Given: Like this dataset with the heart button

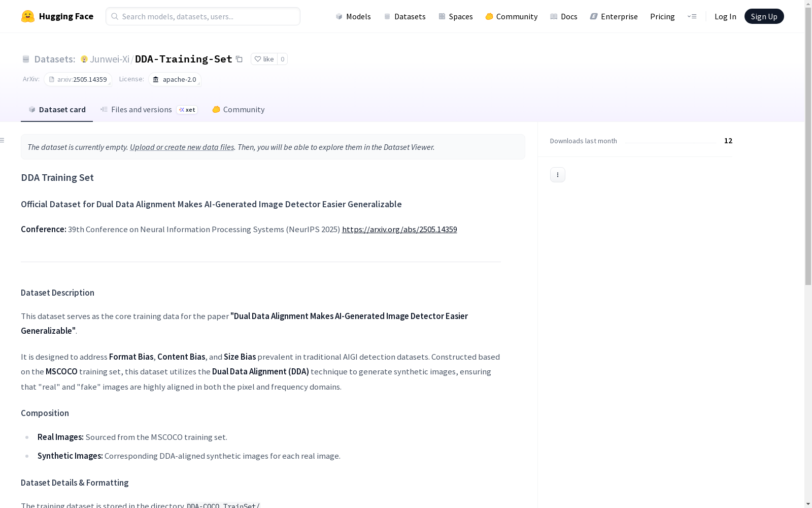Looking at the screenshot, I should click(264, 59).
